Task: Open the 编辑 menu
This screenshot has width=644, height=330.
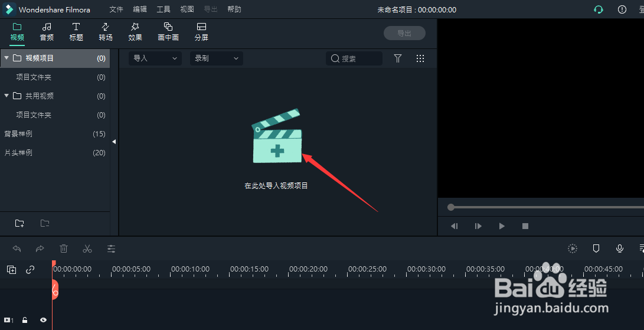Action: point(140,9)
